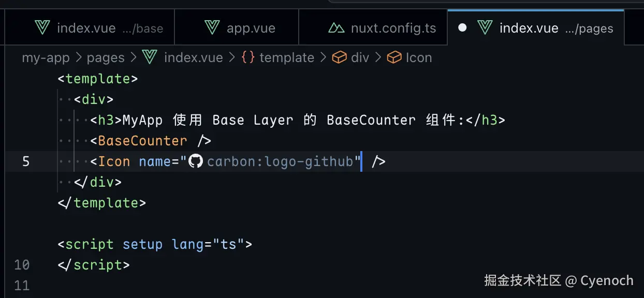
Task: Click the div breadcrumb item
Action: tap(360, 57)
